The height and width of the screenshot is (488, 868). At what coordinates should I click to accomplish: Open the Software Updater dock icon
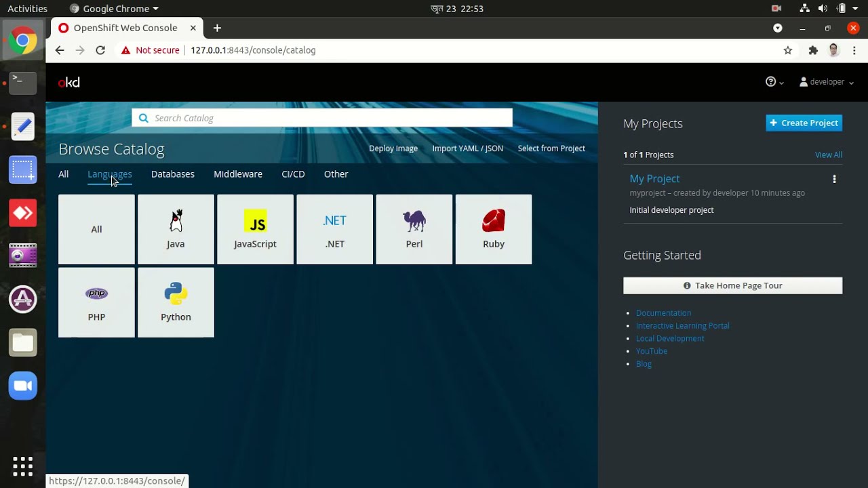tap(23, 300)
